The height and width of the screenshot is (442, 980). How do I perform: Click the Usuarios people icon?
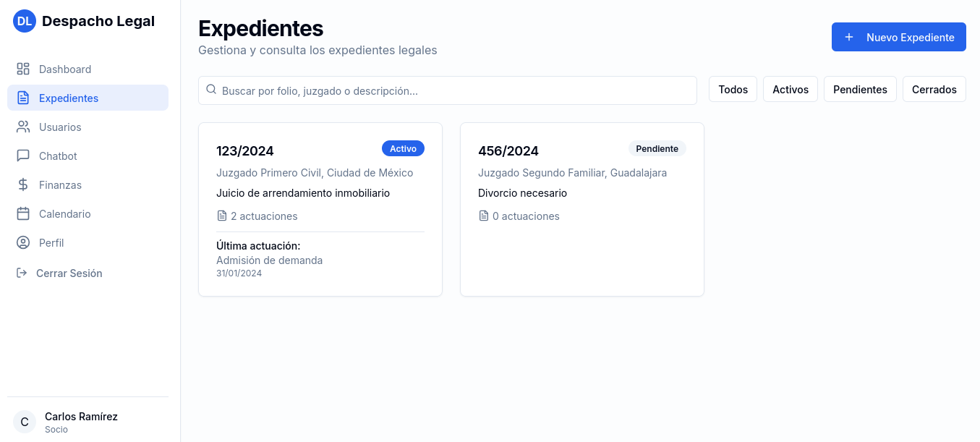pyautogui.click(x=23, y=127)
